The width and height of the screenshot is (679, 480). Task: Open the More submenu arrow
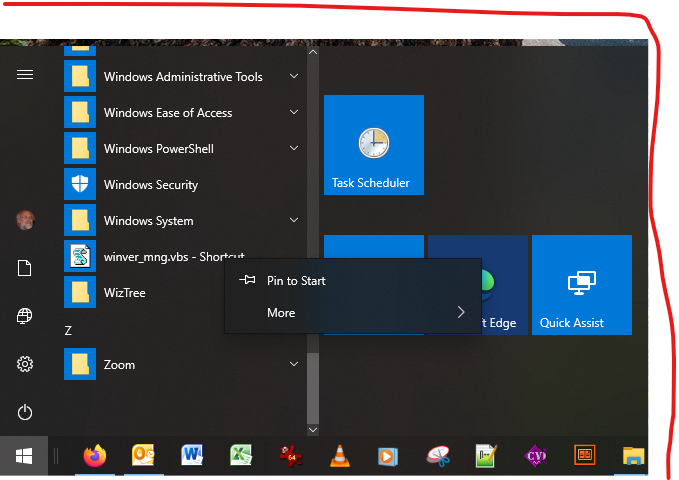point(461,312)
